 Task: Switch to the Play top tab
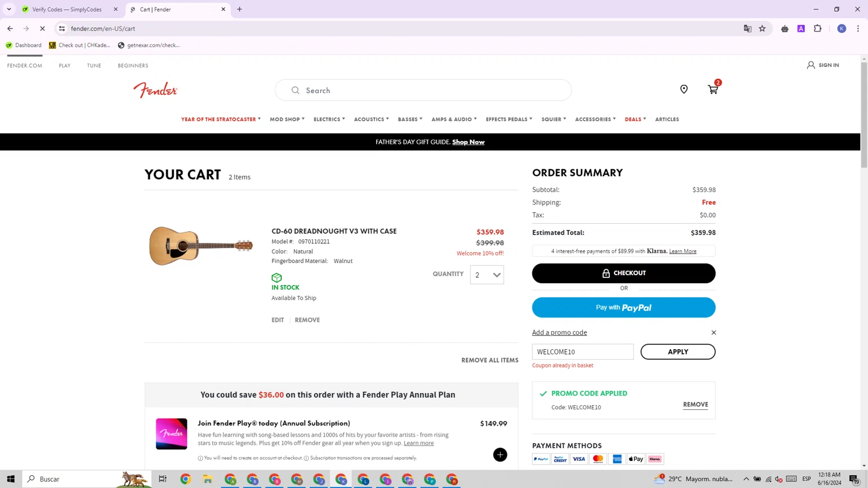coord(65,65)
